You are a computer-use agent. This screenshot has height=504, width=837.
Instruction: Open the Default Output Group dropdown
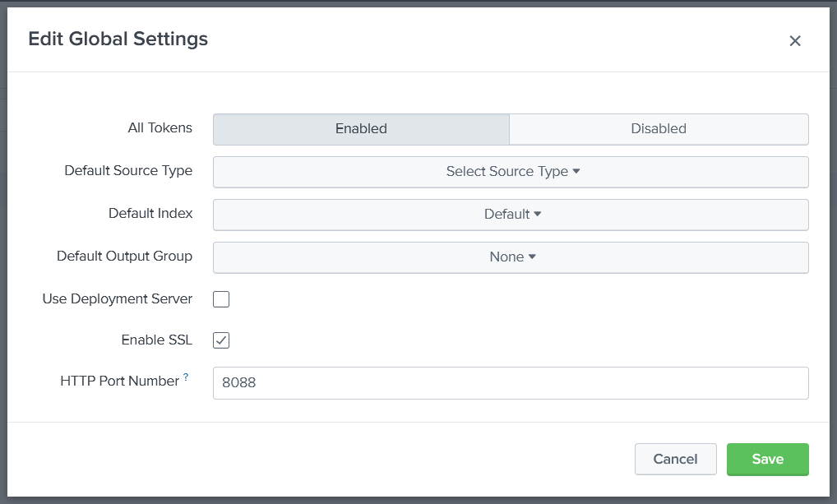(511, 257)
